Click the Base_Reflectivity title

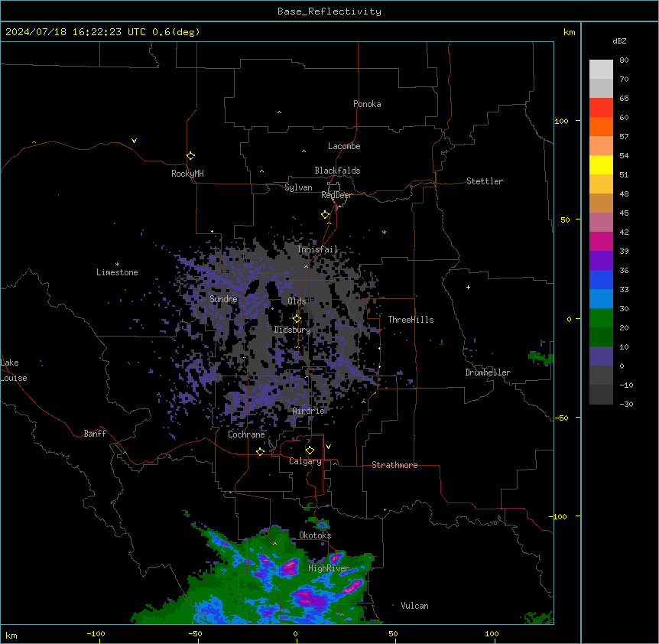tap(329, 11)
